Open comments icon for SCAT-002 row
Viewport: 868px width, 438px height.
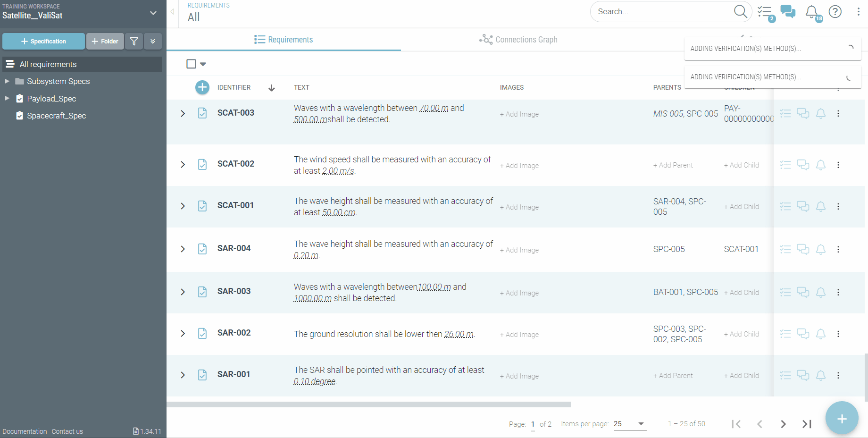click(x=803, y=165)
